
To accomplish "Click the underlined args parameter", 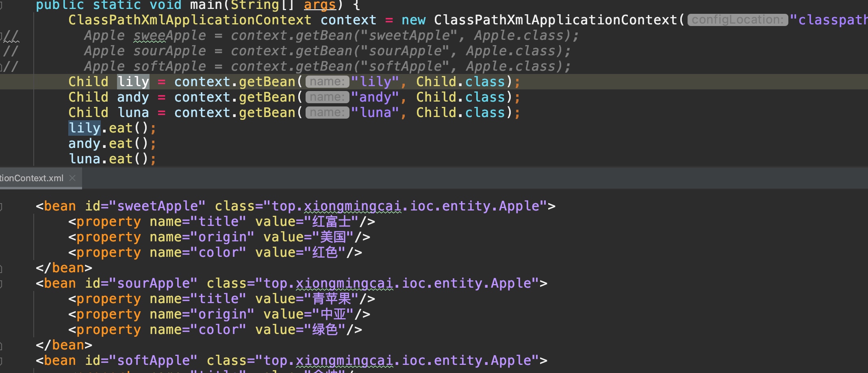I will coord(320,6).
